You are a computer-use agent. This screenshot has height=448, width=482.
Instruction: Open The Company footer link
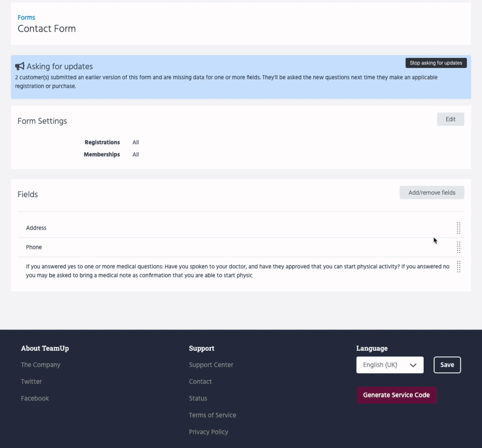(x=40, y=365)
